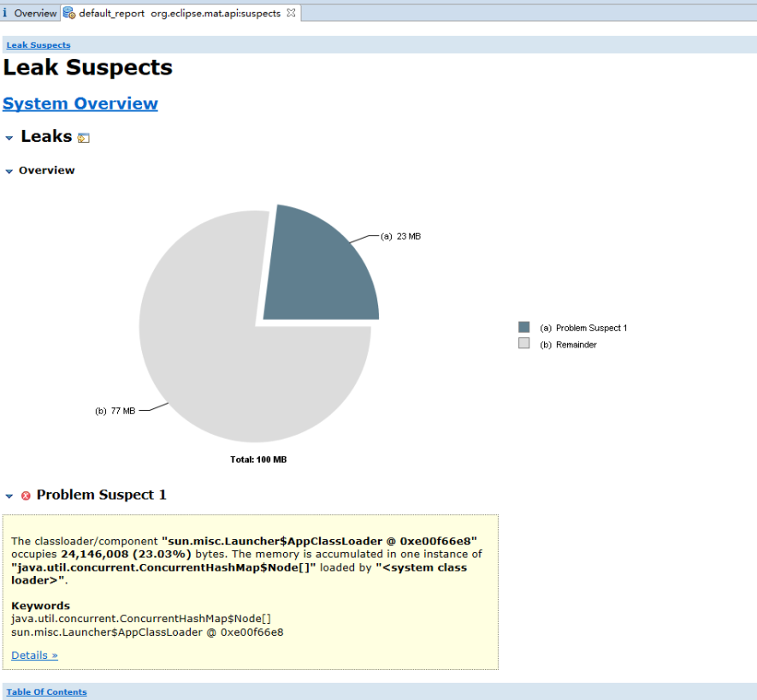Click the (a) 23 MB label
The width and height of the screenshot is (757, 700).
click(400, 236)
